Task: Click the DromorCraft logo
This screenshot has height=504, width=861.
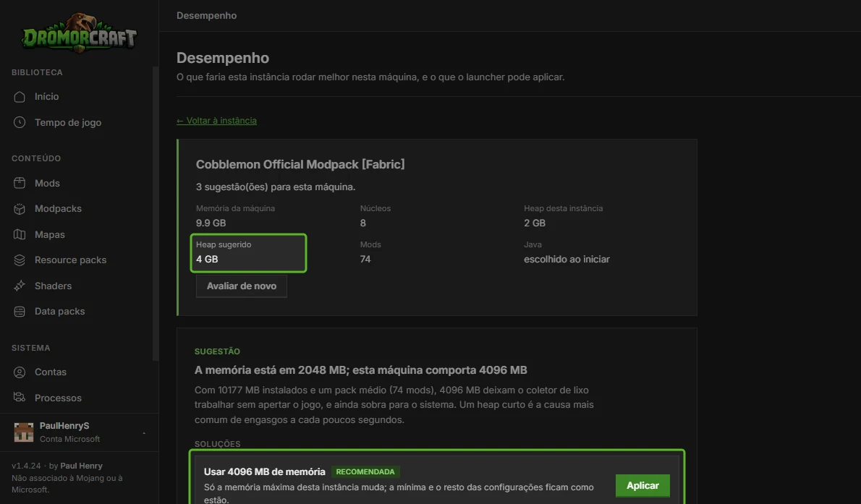Action: [79, 33]
